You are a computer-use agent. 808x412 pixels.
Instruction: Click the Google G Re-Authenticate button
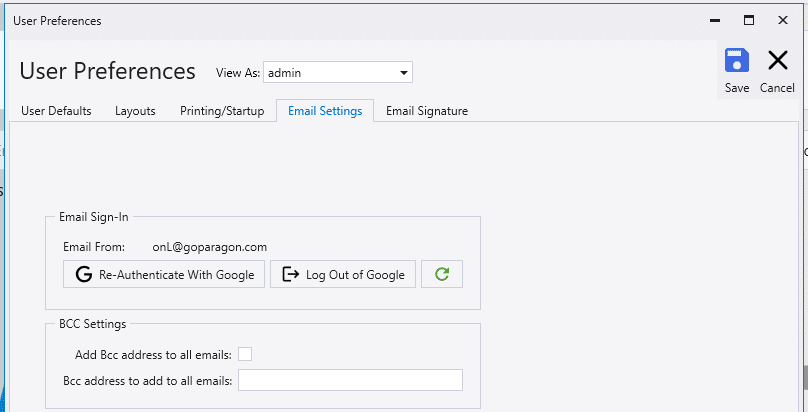coord(164,274)
